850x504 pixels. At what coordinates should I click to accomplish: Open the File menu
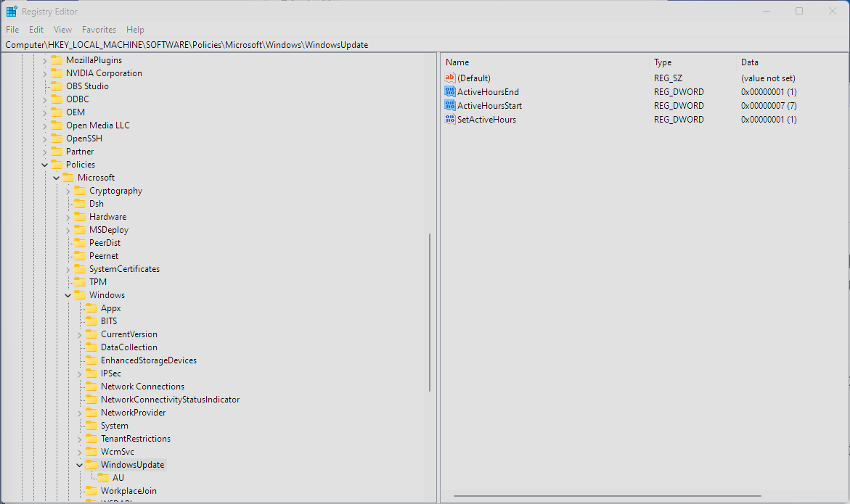pos(12,30)
